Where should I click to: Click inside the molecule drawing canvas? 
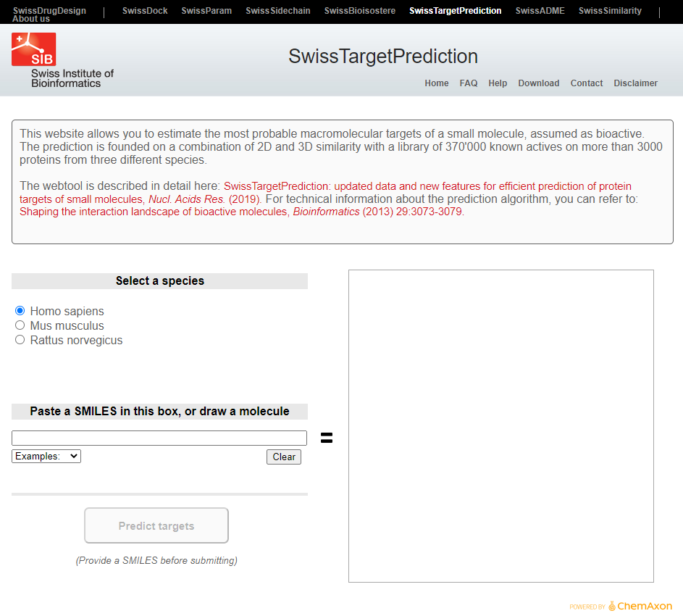(501, 426)
